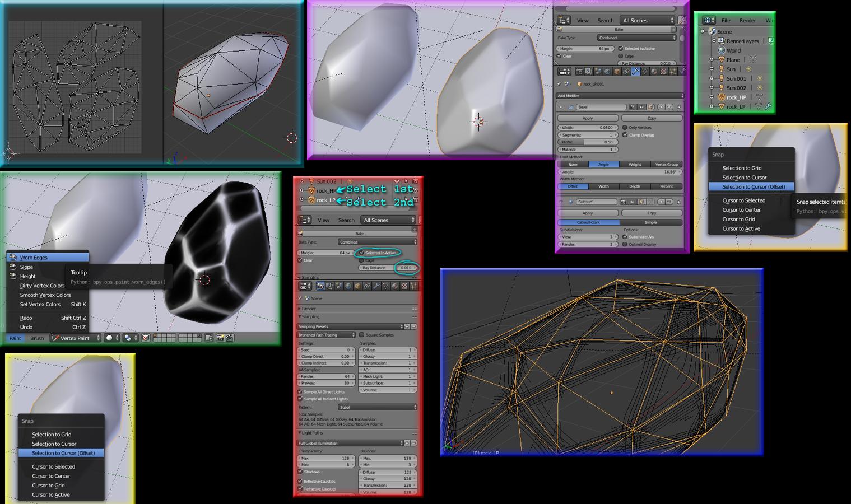This screenshot has width=851, height=504.
Task: Move the Subsurf modifier up in the stack
Action: [x=662, y=202]
